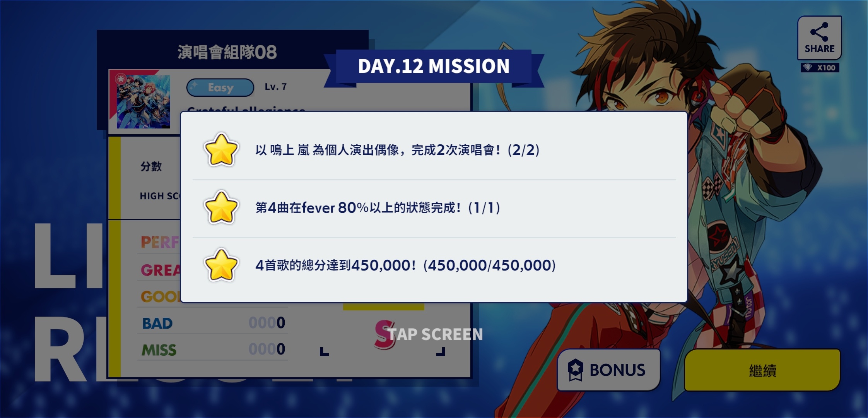Click the diamond X100 reward badge

tap(820, 68)
